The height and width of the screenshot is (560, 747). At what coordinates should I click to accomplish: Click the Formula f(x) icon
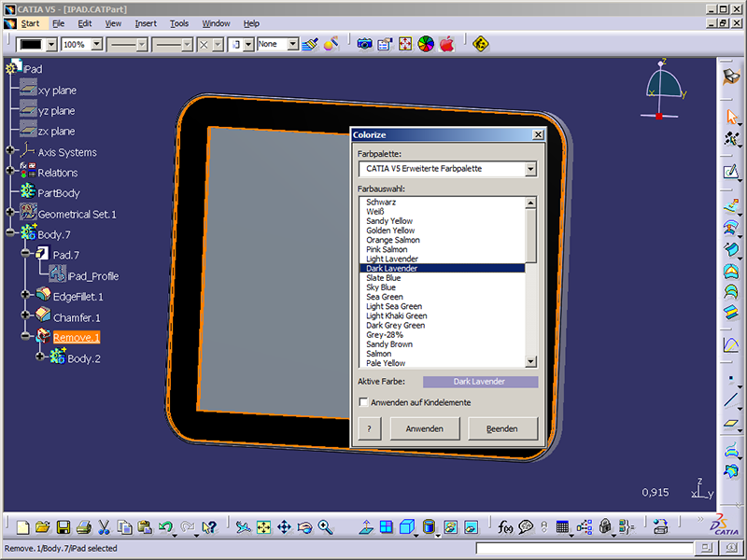505,527
